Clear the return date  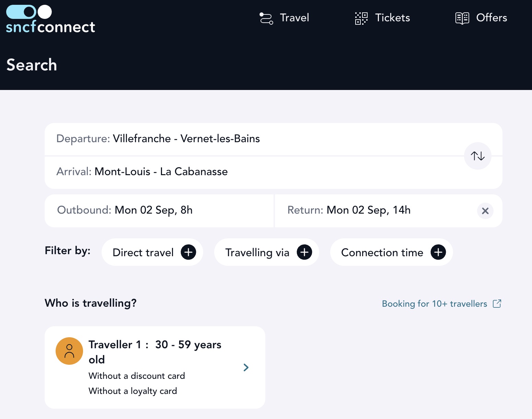485,211
